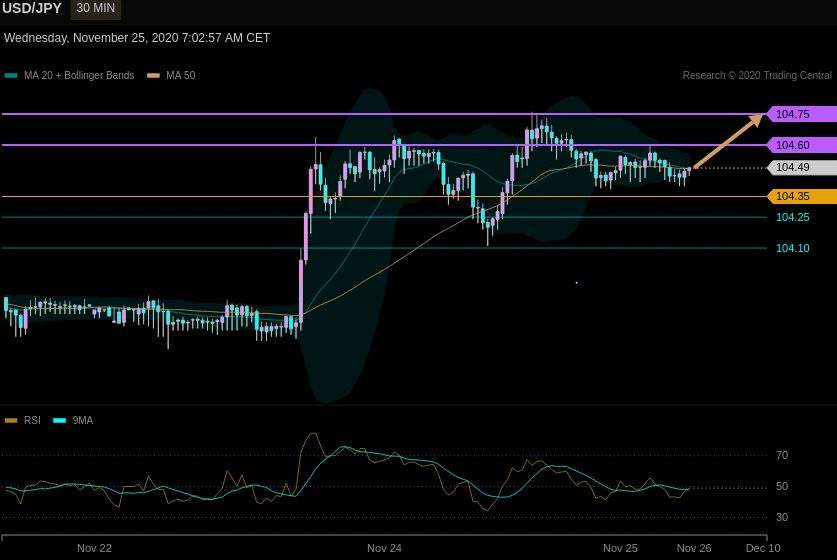Click the Dec 10 date axis label
This screenshot has width=837, height=560.
pyautogui.click(x=763, y=548)
